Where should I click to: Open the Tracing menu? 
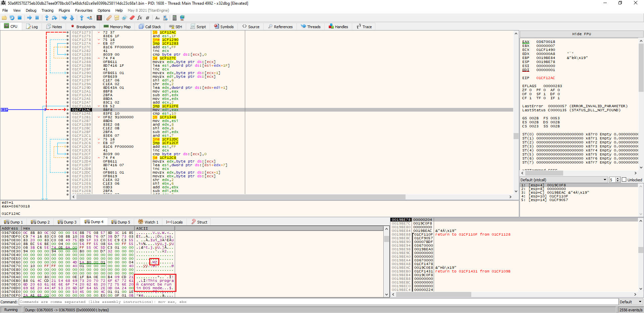[47, 10]
